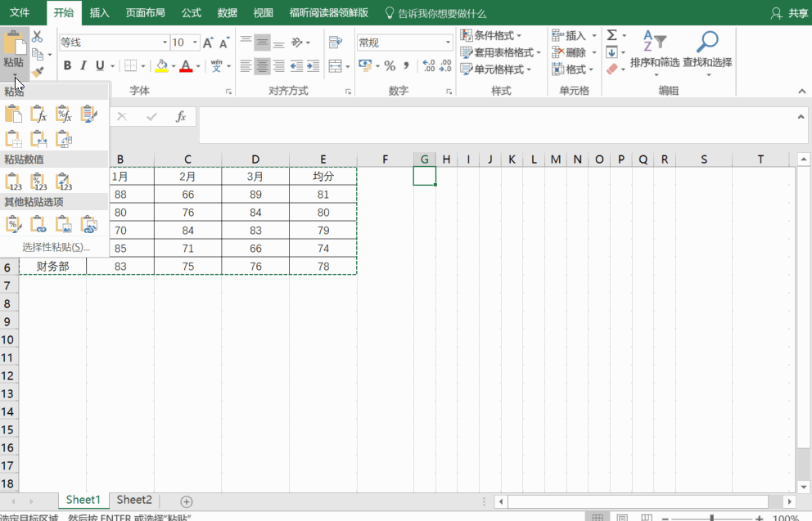
Task: Toggle Bold formatting
Action: 67,66
